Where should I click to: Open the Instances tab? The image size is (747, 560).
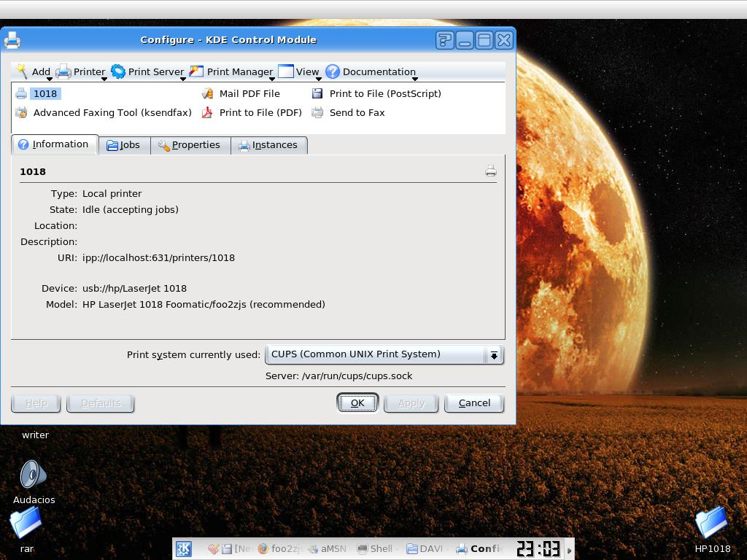click(x=268, y=145)
